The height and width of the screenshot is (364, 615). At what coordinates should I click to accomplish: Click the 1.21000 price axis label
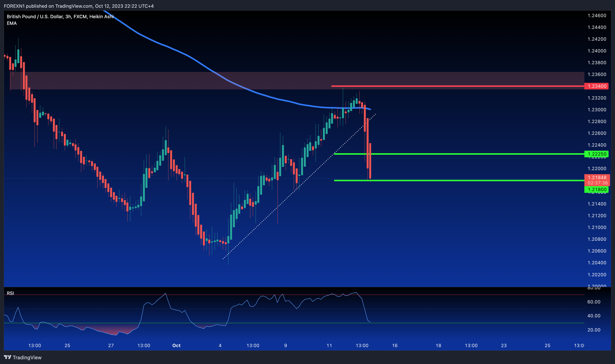click(x=597, y=227)
